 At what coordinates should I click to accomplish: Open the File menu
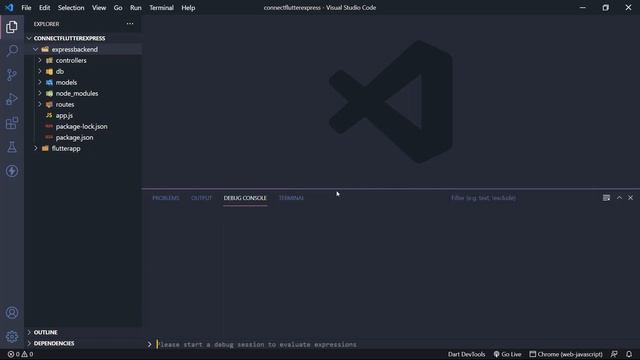click(26, 8)
